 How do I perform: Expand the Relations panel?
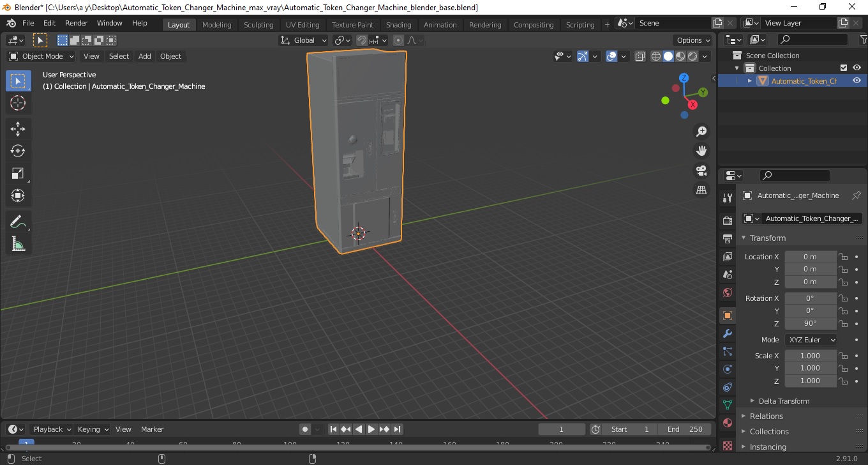point(766,416)
